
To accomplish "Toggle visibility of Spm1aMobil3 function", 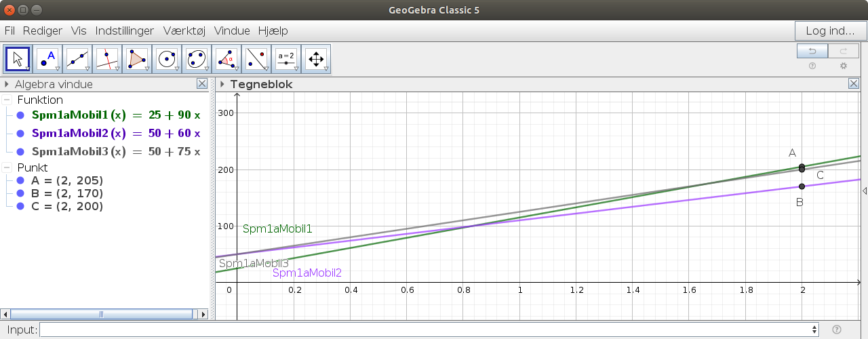I will coord(20,152).
